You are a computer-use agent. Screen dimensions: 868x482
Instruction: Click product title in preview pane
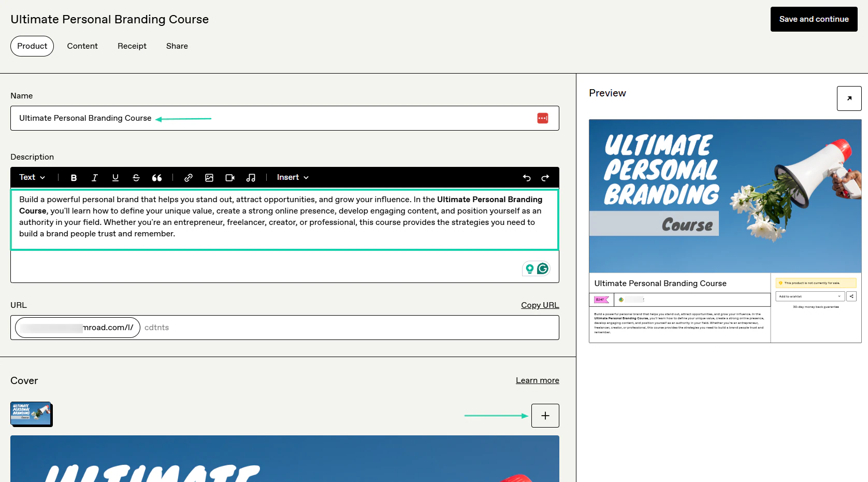(660, 283)
